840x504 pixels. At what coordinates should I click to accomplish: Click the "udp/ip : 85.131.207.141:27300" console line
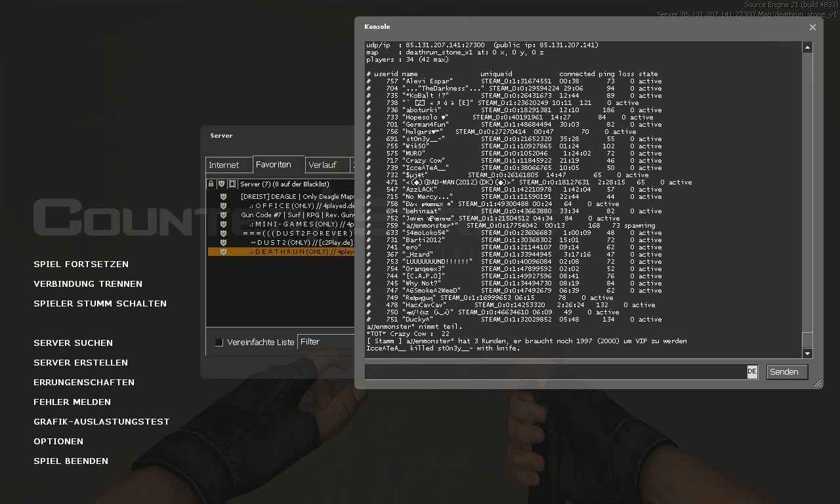[482, 45]
